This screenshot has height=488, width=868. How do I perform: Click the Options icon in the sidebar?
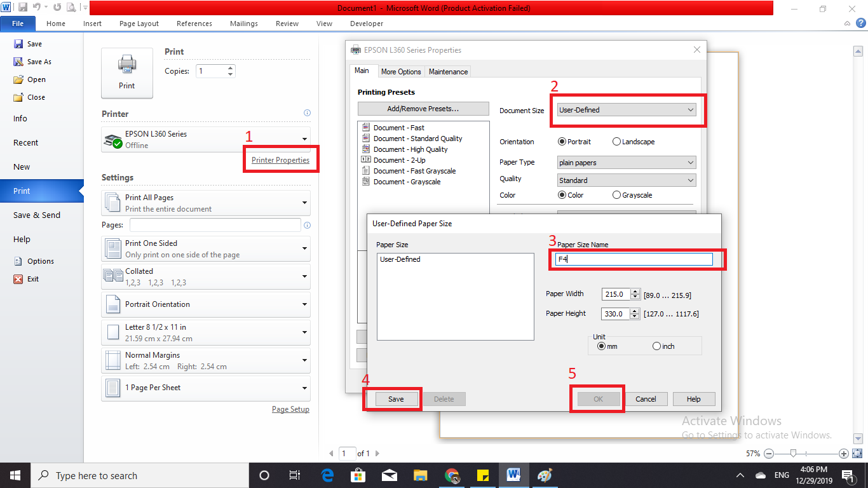(x=18, y=261)
